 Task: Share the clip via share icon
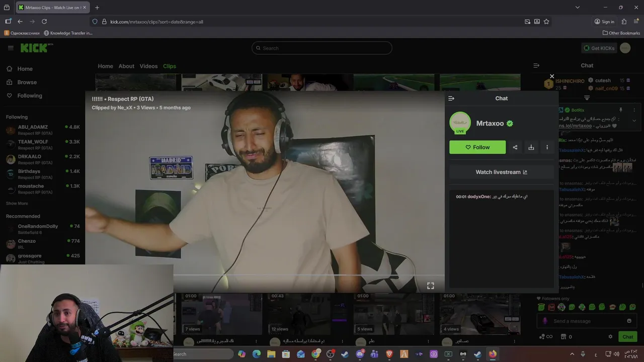pos(515,147)
